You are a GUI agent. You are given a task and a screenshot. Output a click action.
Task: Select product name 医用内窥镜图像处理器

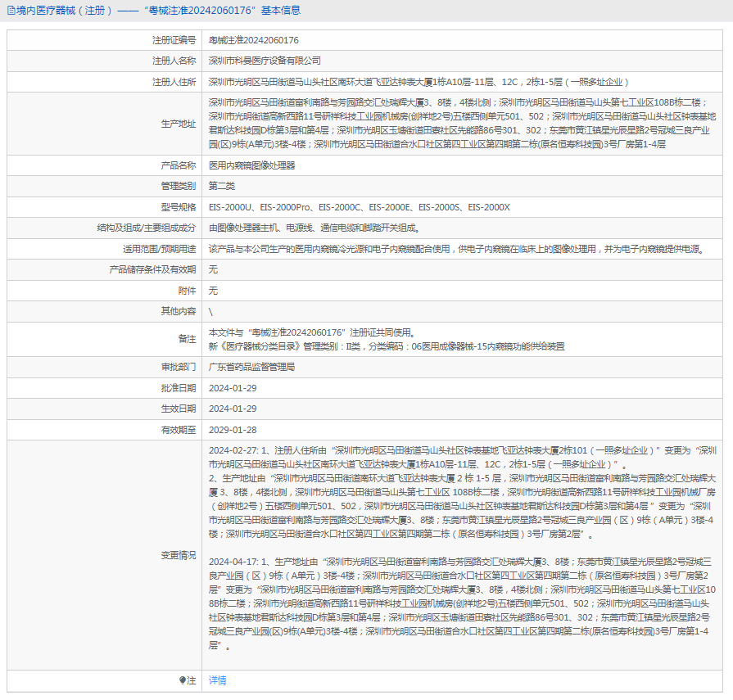pos(252,165)
